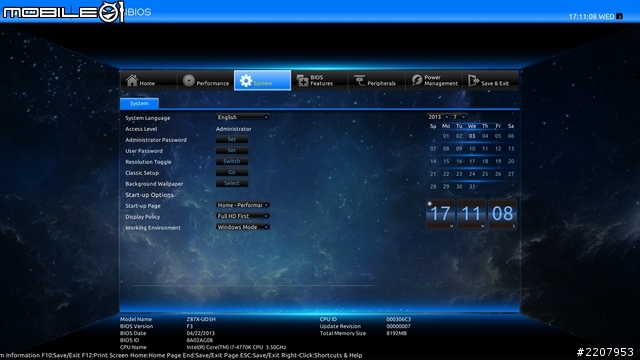
Task: Expand the Start-up Page dropdown
Action: coord(243,205)
